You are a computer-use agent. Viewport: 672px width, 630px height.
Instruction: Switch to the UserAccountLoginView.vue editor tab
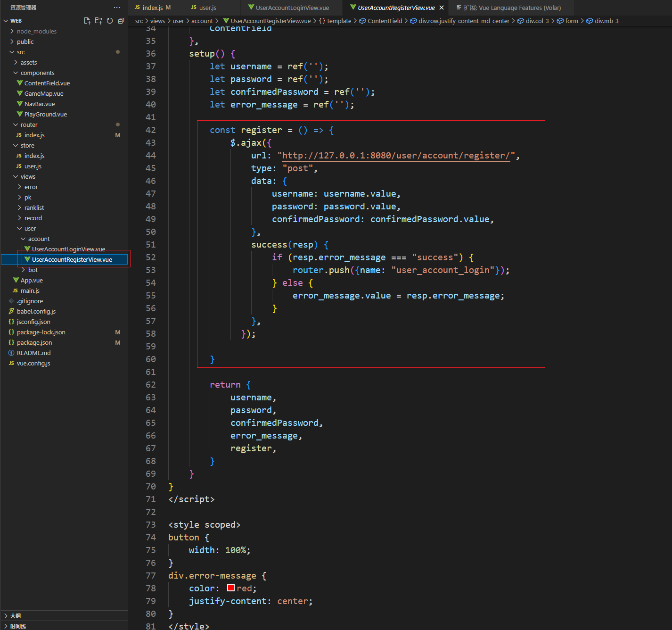pyautogui.click(x=293, y=8)
